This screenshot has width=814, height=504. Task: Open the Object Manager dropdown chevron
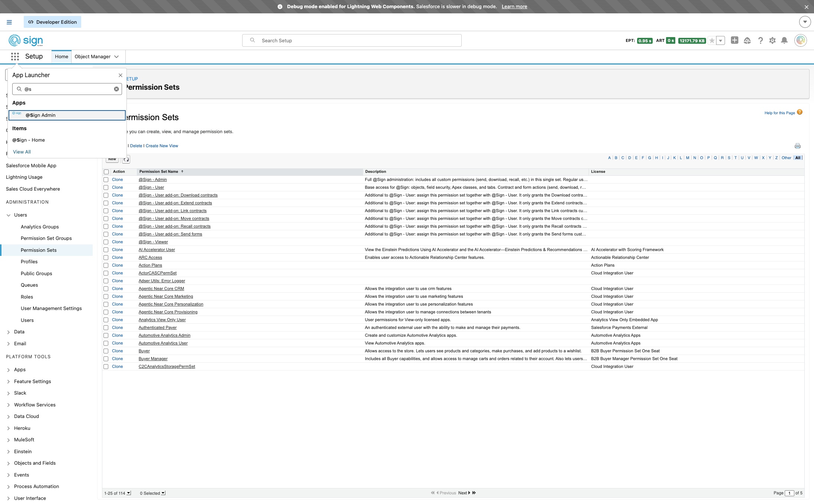116,57
